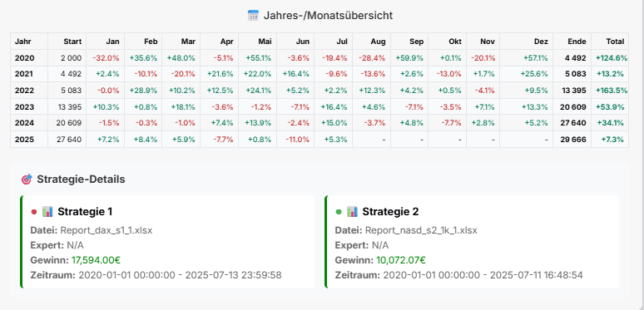Viewport: 644px width, 310px height.
Task: Select the Total column header
Action: [x=615, y=42]
